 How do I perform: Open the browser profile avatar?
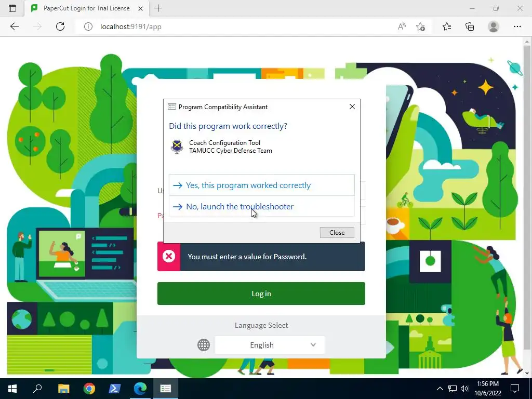pos(494,26)
